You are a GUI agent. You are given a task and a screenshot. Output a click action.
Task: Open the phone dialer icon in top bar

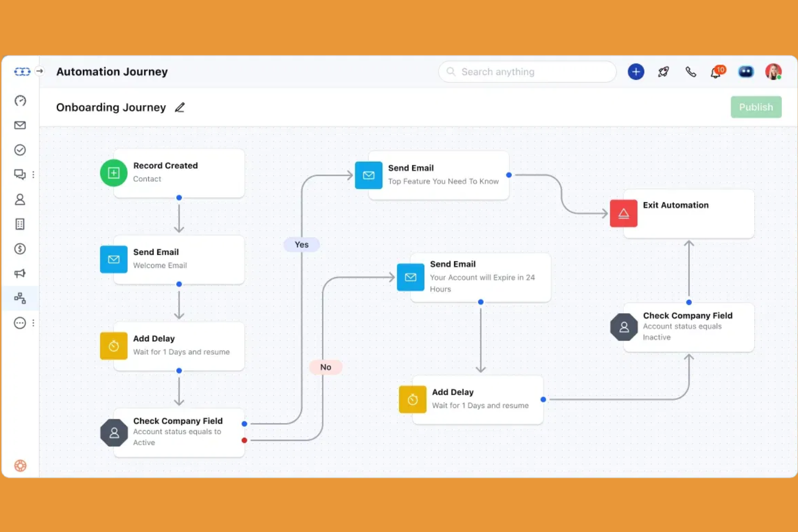[691, 71]
